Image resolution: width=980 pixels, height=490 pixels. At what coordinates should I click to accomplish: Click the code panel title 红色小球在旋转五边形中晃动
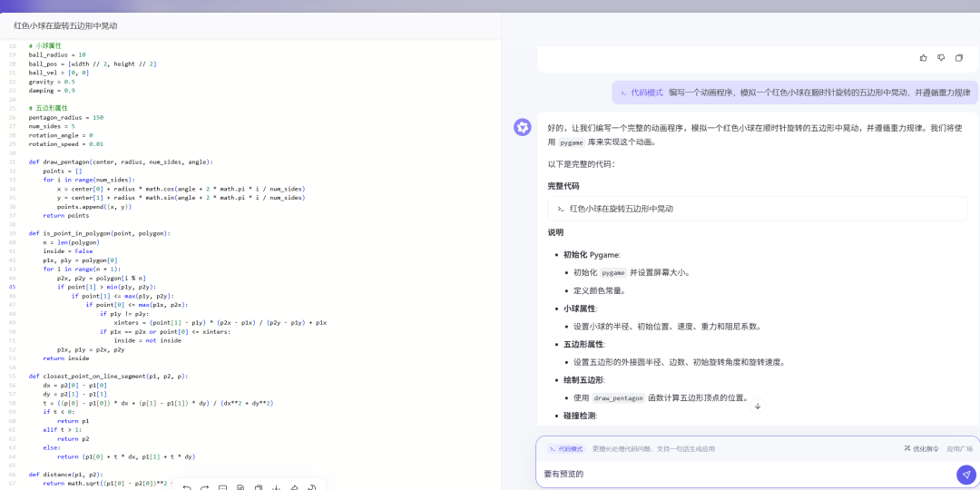(65, 26)
